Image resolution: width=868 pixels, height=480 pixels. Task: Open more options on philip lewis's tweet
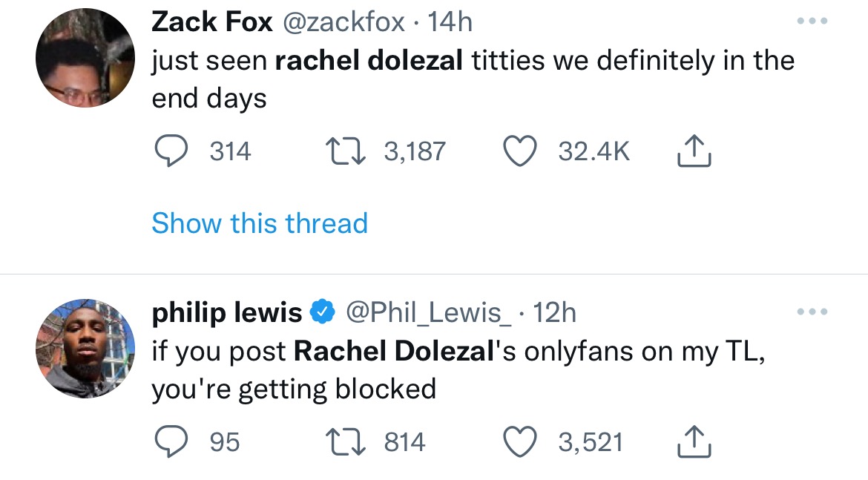pyautogui.click(x=812, y=312)
